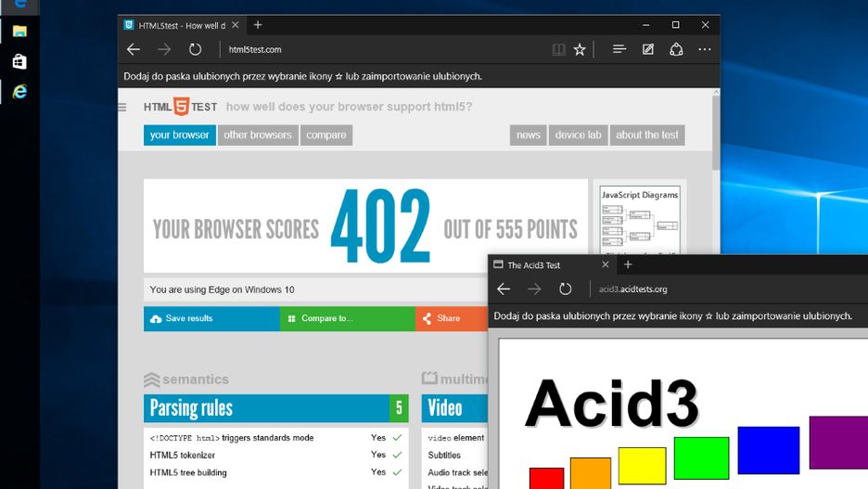
Task: Close the HTML5test tab
Action: coord(236,25)
